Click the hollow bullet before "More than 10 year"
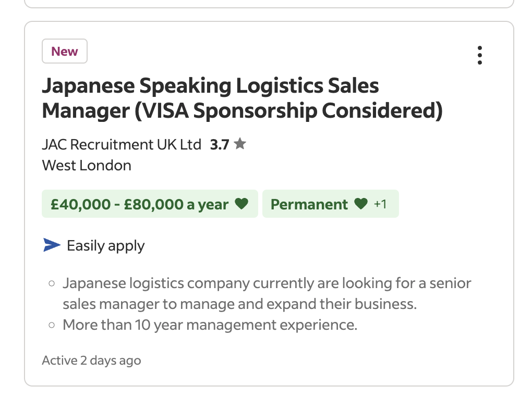Screen dimensions: 532x398 tap(52, 325)
